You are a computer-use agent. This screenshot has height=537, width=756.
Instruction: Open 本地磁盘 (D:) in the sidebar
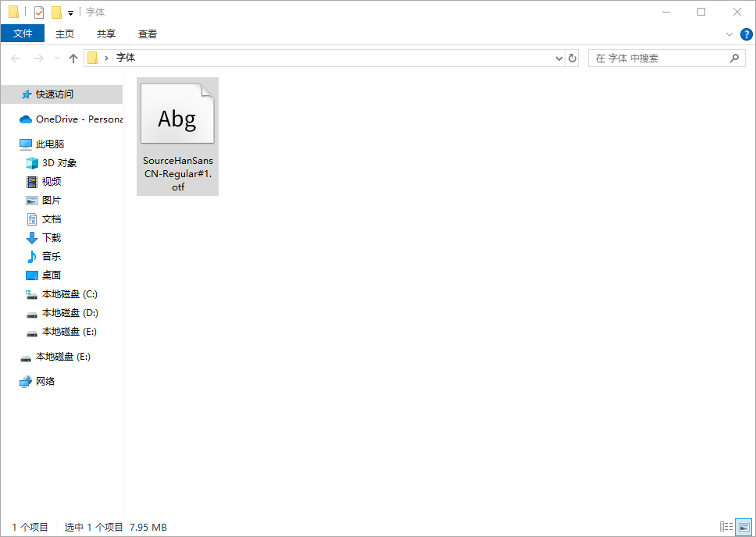click(x=70, y=313)
